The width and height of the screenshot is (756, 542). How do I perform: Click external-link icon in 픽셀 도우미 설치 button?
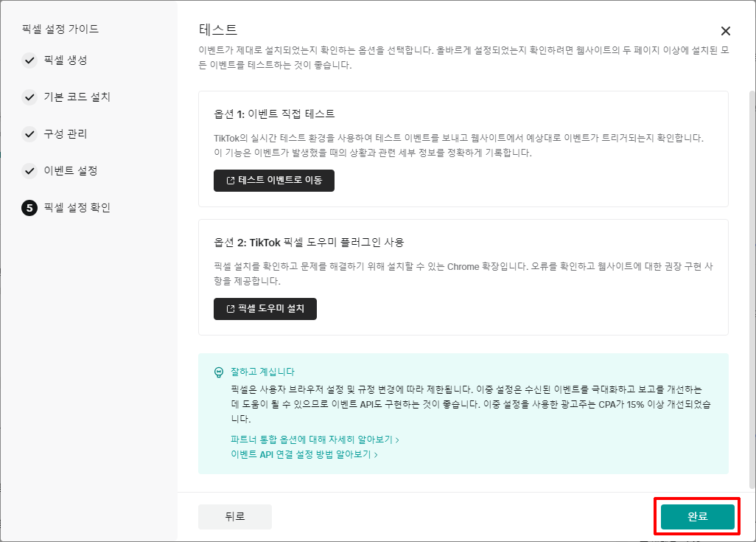[x=230, y=309]
